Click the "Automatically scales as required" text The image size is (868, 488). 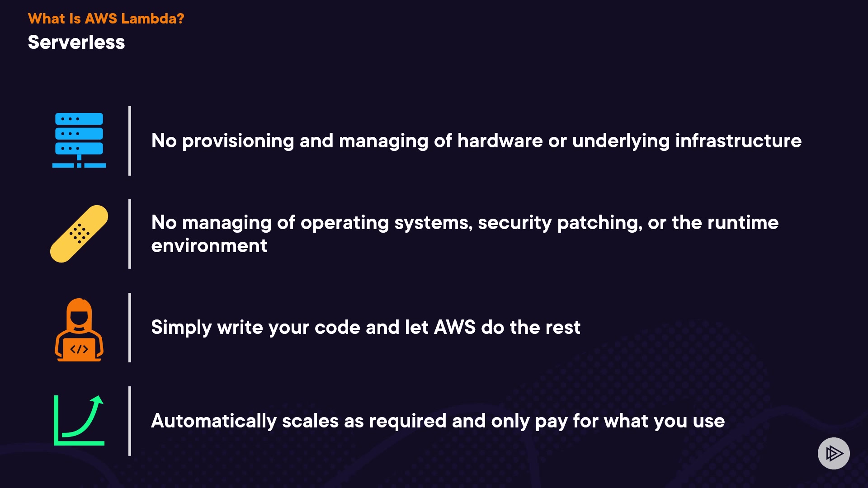tap(438, 421)
